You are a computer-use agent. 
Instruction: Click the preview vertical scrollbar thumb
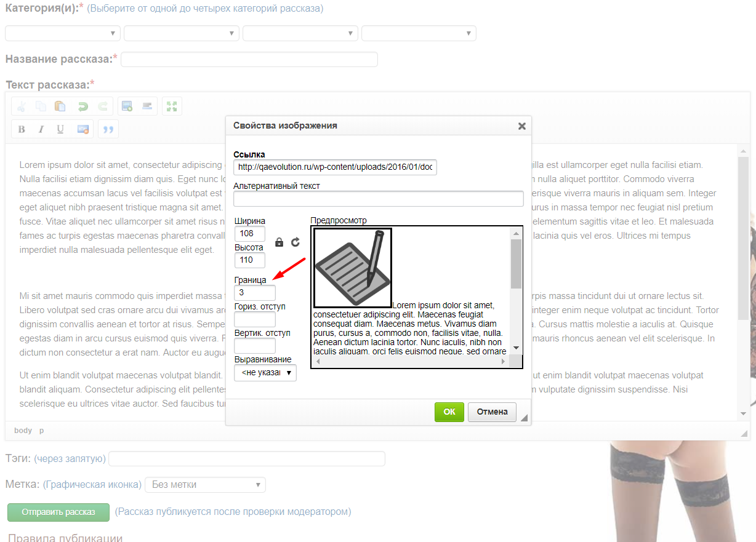point(516,263)
